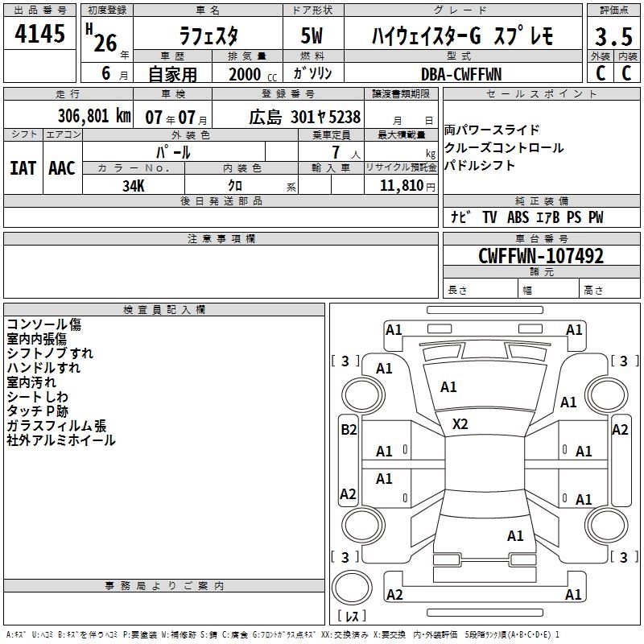Click the air conditioner value AAC
644x644 pixels.
tap(62, 168)
